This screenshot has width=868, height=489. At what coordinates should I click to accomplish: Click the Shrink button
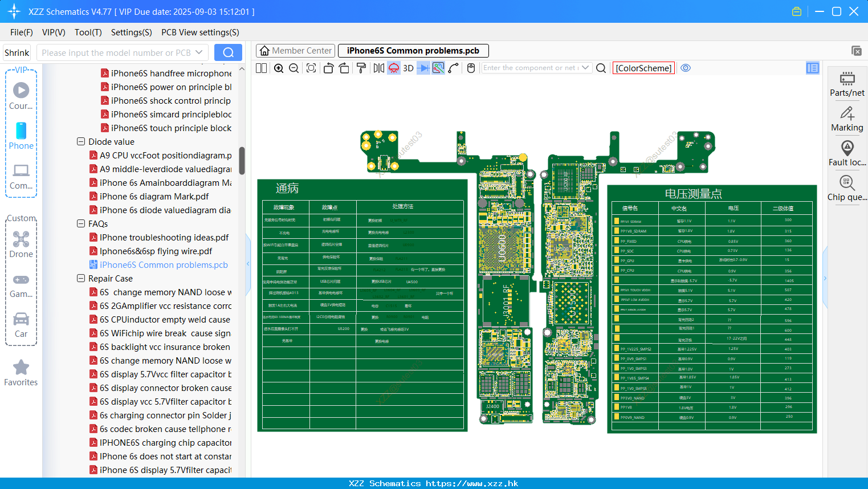coord(17,52)
